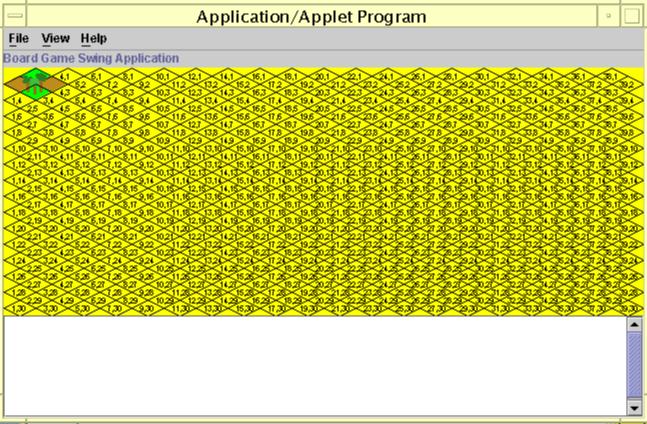Image resolution: width=647 pixels, height=424 pixels.
Task: Select board cell 18,5
Action: [291, 108]
